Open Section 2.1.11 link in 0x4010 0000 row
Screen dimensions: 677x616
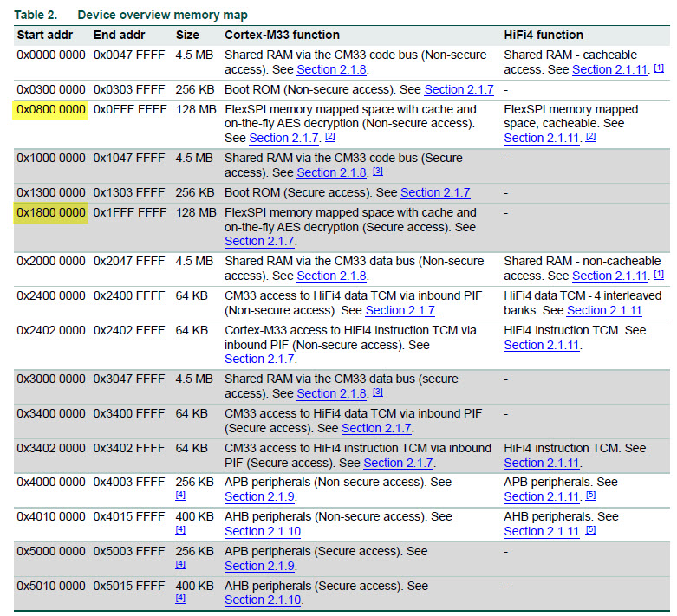coord(542,531)
